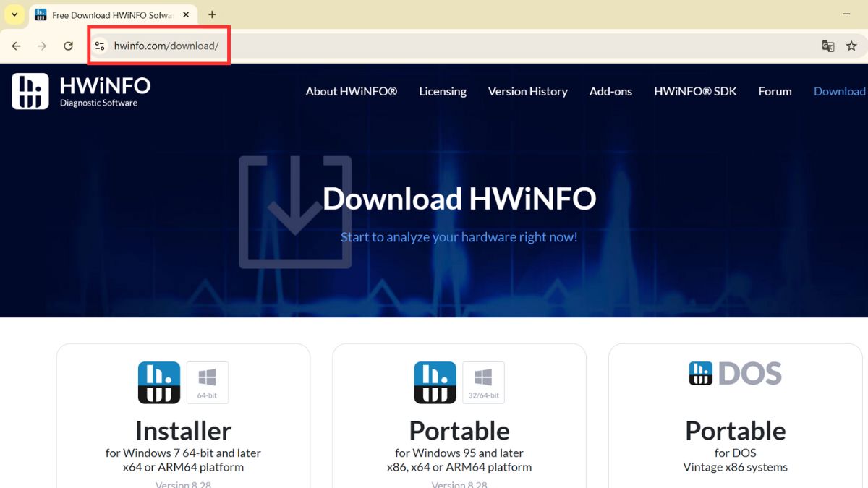Click the 'Vintage x86 systems' text
The height and width of the screenshot is (488, 868).
click(x=736, y=468)
